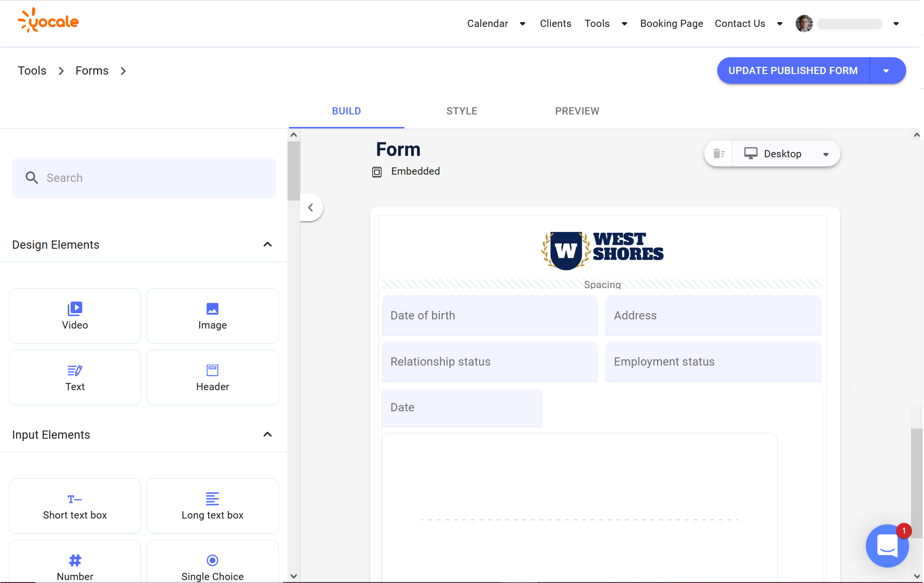The width and height of the screenshot is (924, 583).
Task: Add an Image design element
Action: pos(212,316)
